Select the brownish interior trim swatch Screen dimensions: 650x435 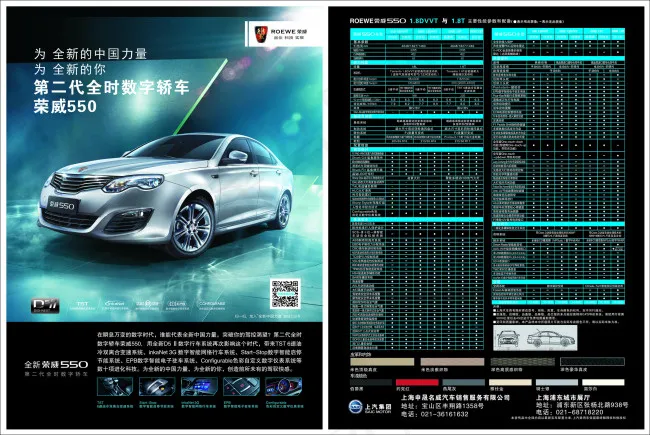coord(452,362)
